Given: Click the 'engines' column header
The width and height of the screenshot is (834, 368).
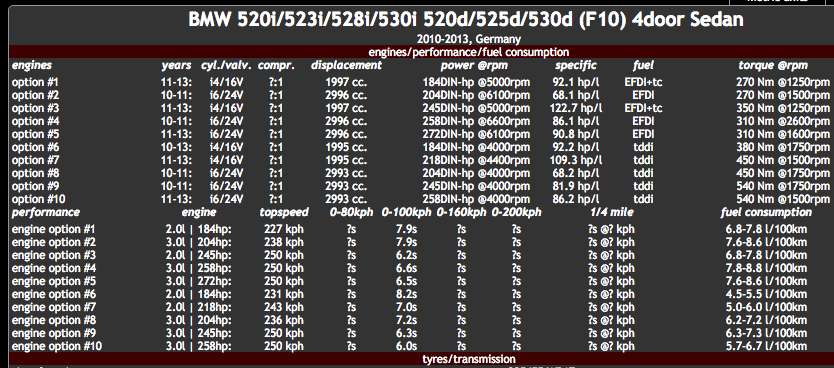Looking at the screenshot, I should (32, 65).
